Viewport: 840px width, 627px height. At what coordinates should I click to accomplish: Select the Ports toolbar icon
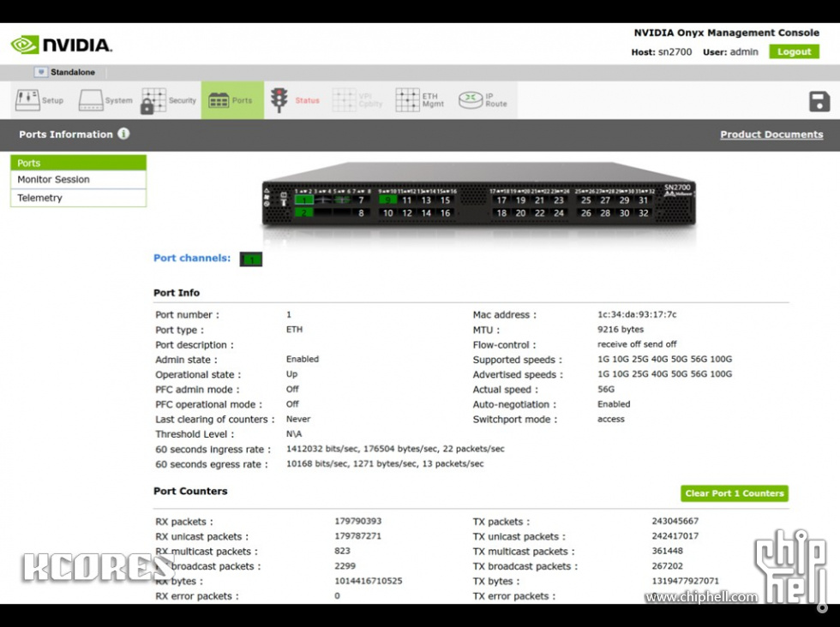point(219,100)
